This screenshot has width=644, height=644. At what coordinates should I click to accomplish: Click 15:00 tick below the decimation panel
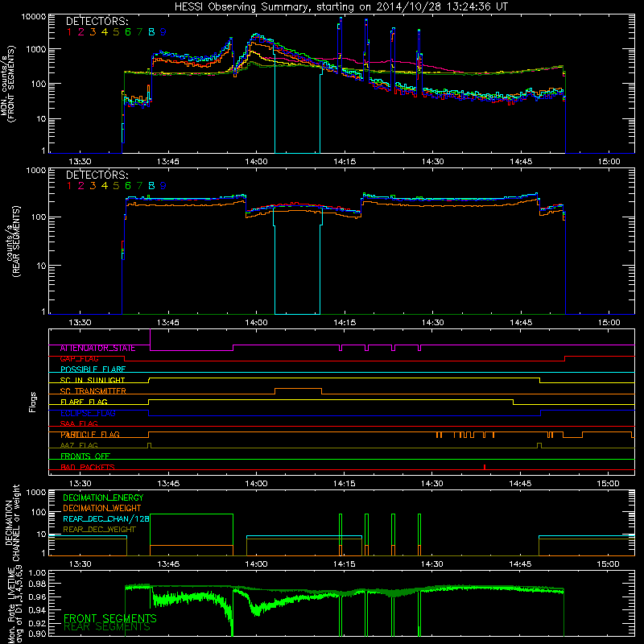pyautogui.click(x=609, y=564)
